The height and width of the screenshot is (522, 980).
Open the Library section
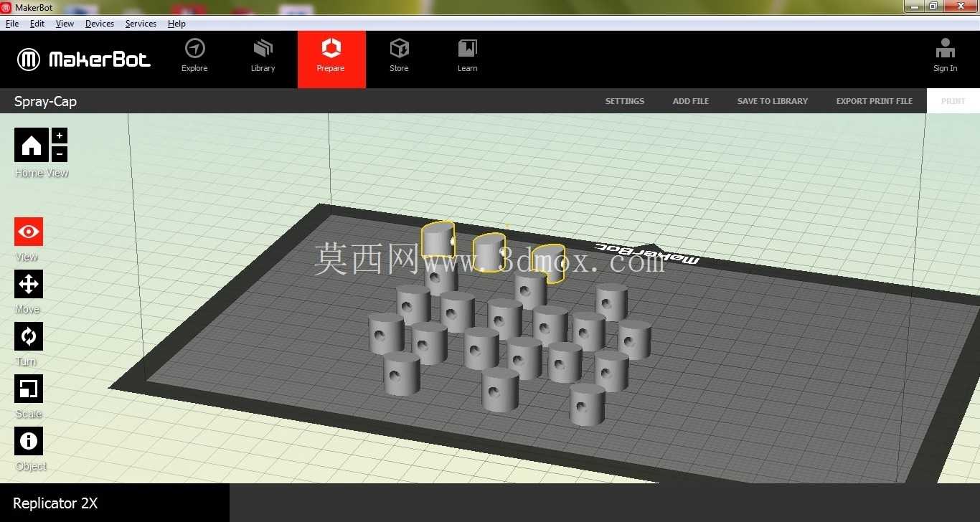pyautogui.click(x=263, y=56)
